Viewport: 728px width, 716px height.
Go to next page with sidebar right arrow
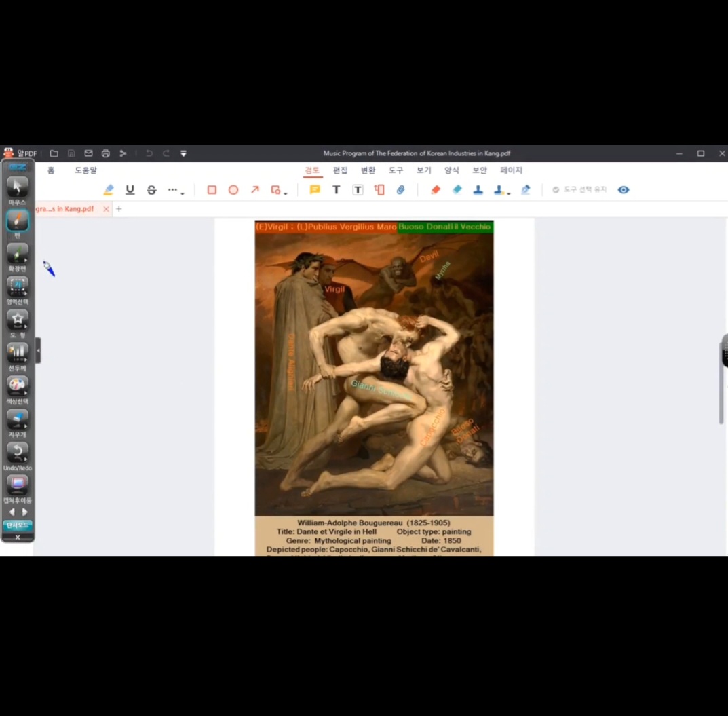(25, 512)
